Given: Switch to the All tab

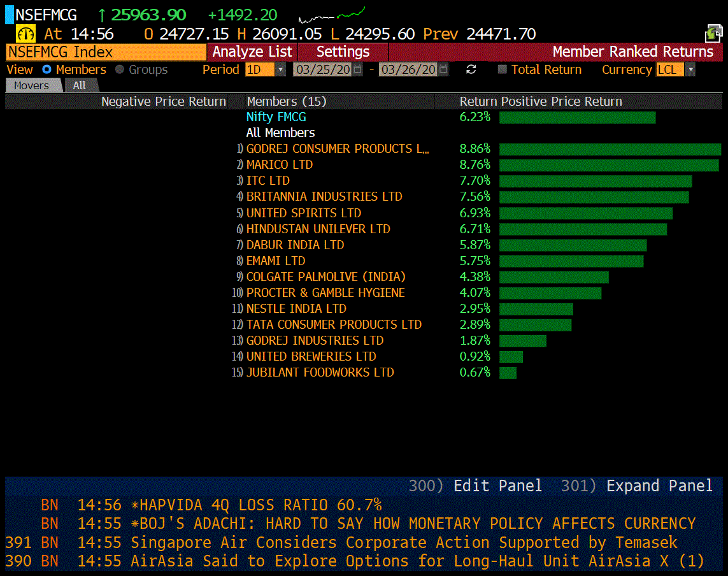Looking at the screenshot, I should [80, 85].
